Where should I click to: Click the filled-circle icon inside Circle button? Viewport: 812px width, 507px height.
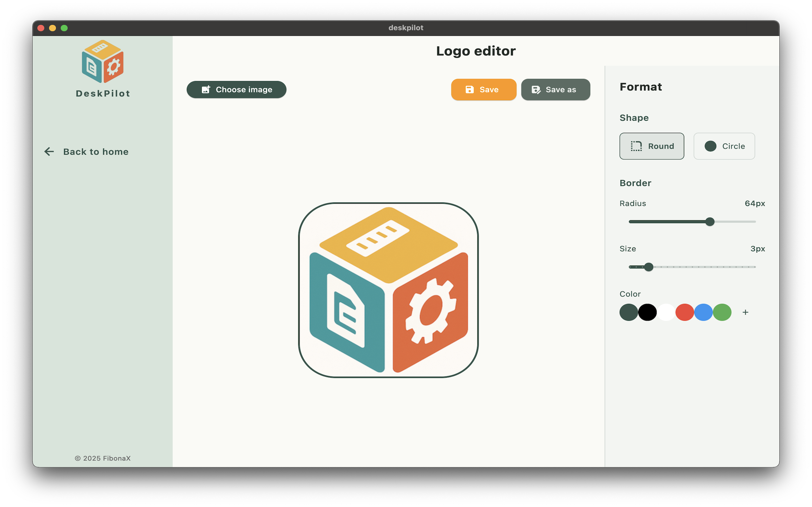[x=710, y=146]
